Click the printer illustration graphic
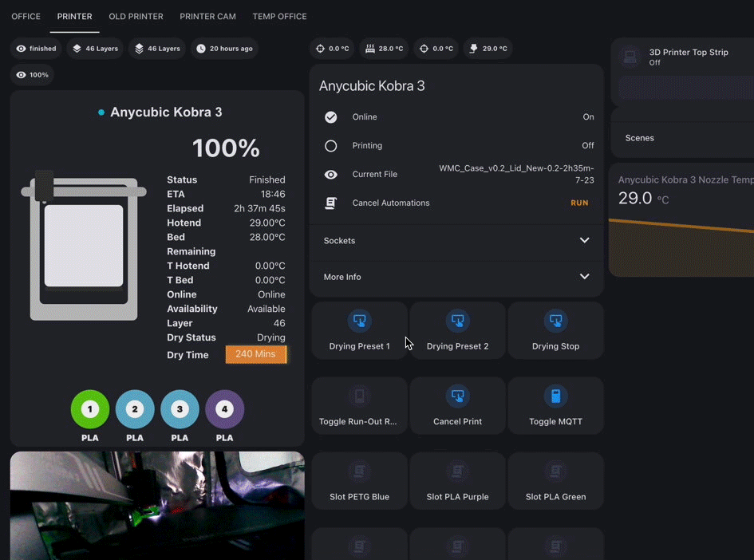The image size is (754, 560). 84,246
